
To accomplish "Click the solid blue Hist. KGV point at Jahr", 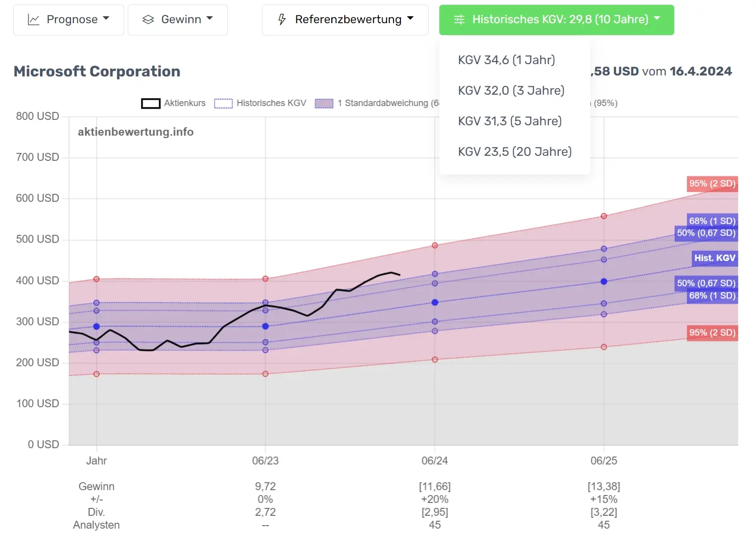I will [96, 326].
